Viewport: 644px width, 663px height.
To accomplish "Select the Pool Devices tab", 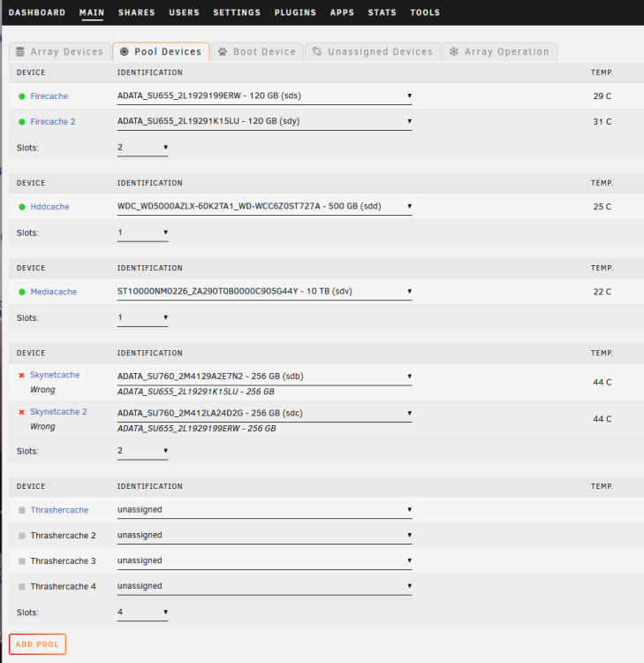I will pyautogui.click(x=161, y=51).
